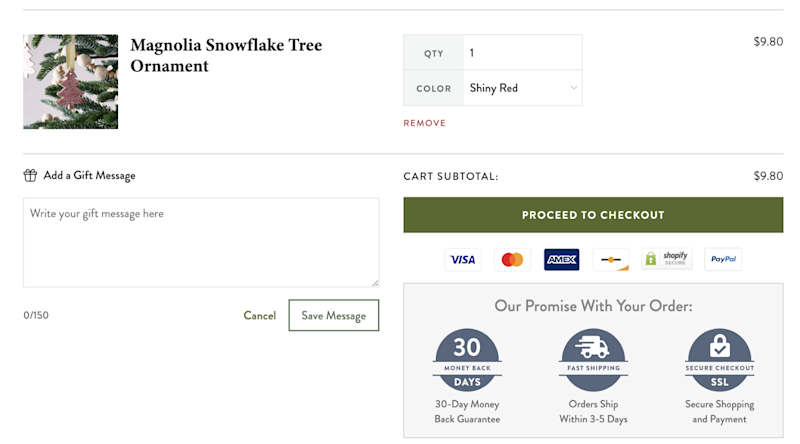The height and width of the screenshot is (444, 800).
Task: Click the gift box icon
Action: coord(30,176)
